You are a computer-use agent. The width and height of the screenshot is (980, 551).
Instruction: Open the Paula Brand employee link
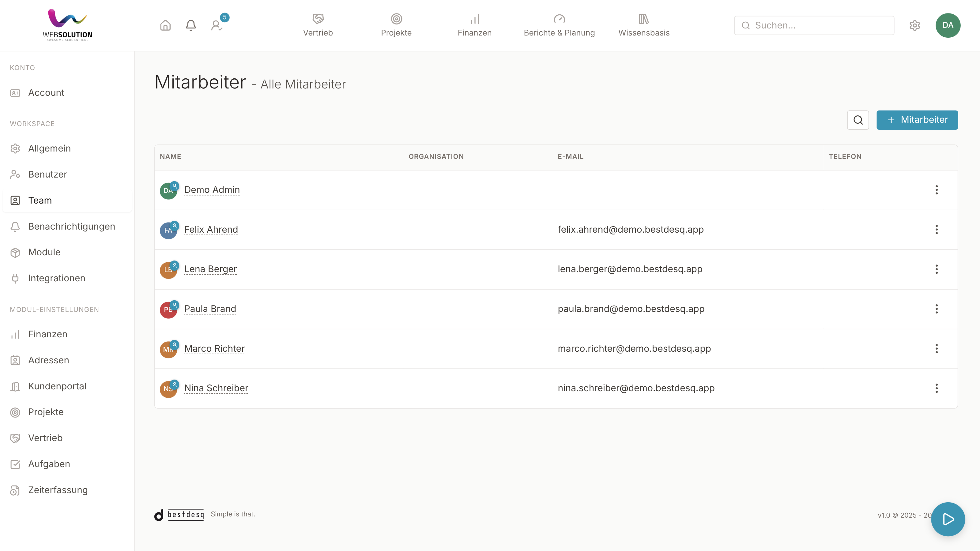pos(210,309)
